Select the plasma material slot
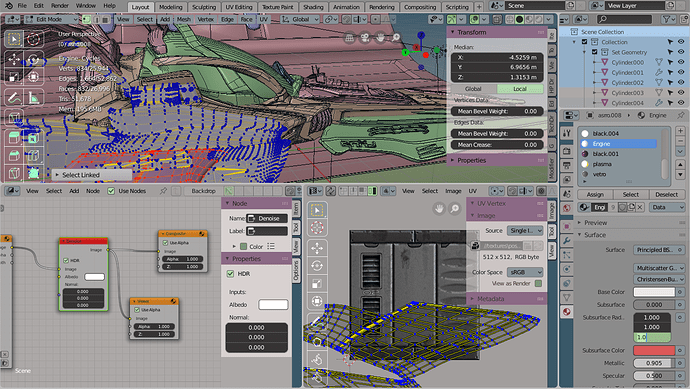This screenshot has width=690, height=389. coord(618,164)
